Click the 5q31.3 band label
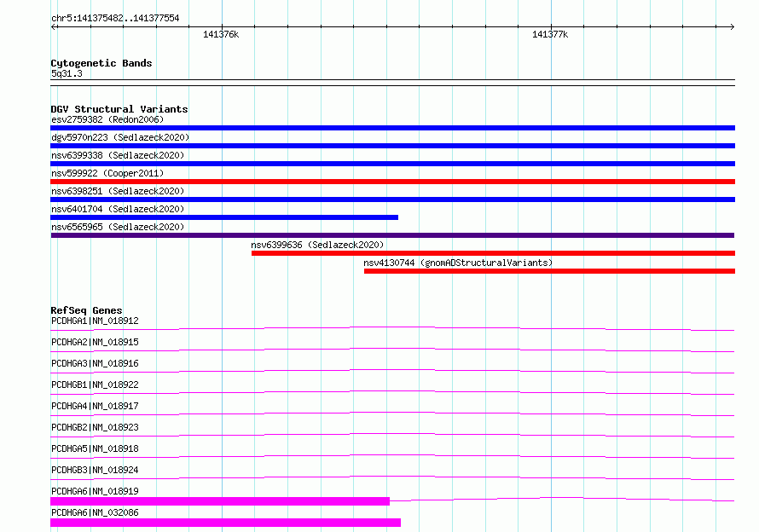759x532 pixels. pos(67,73)
